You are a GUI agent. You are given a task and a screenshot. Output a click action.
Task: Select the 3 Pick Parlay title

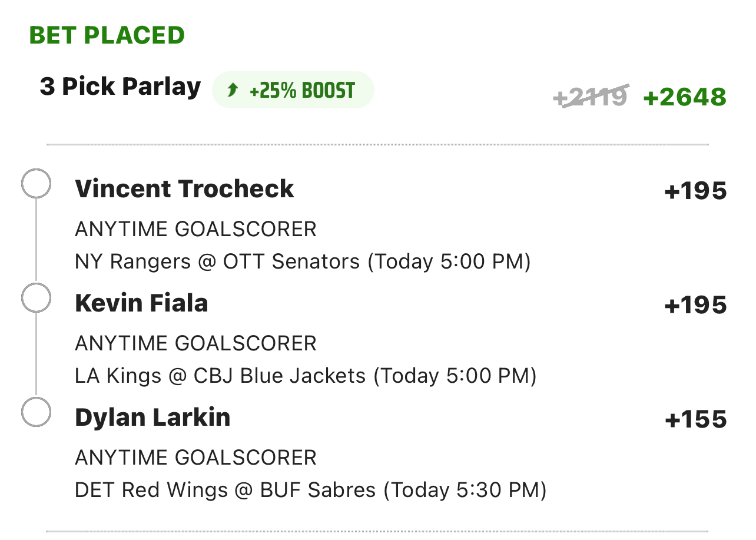(120, 87)
